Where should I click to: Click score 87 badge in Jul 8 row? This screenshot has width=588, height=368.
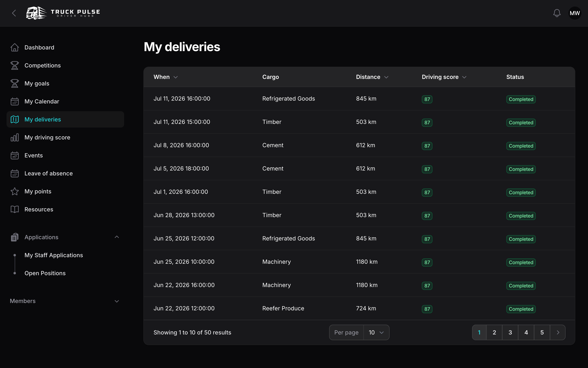[x=427, y=146]
